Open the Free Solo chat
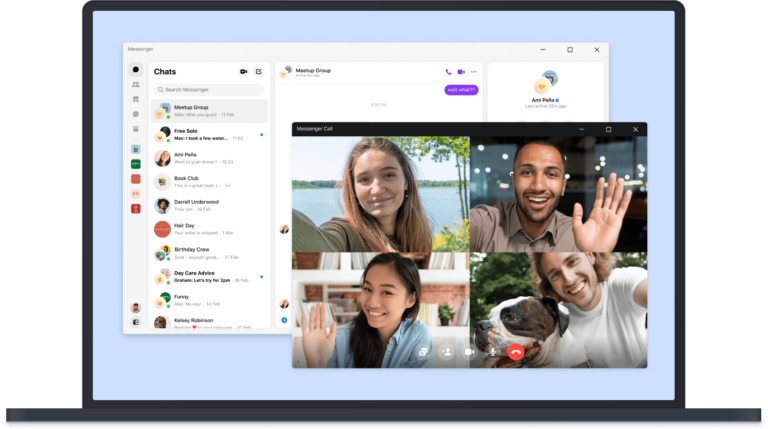Viewport: 768px width, 429px height. 209,135
